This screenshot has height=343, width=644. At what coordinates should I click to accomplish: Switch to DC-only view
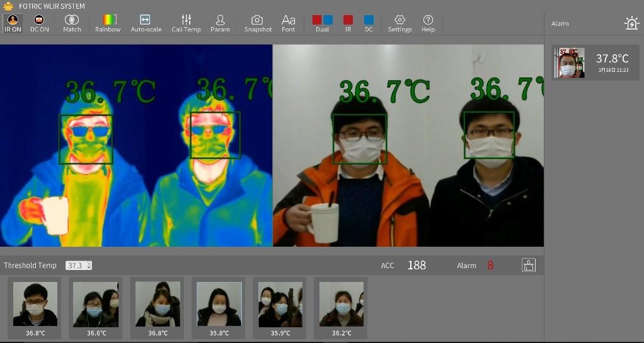[369, 23]
